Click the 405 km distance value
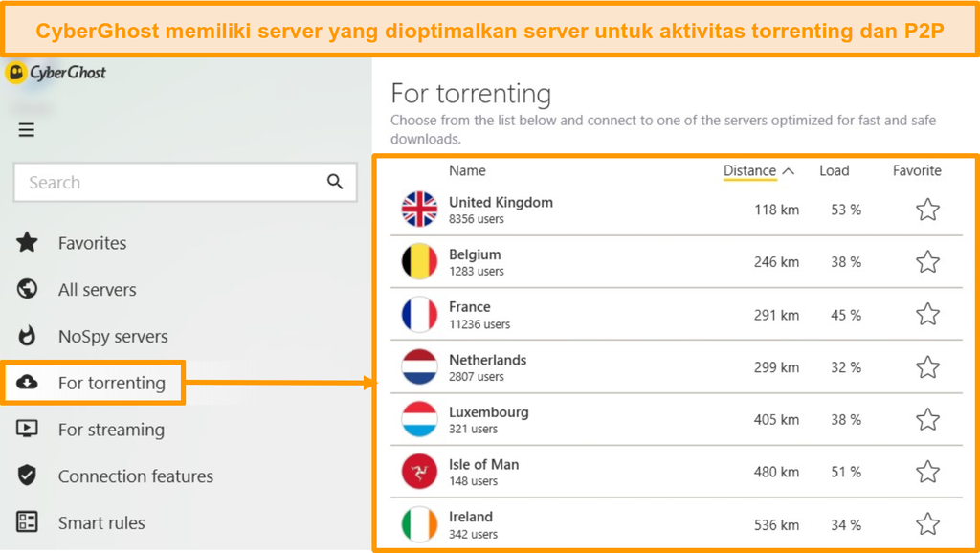Screen dimensions: 980x553 pyautogui.click(x=776, y=421)
